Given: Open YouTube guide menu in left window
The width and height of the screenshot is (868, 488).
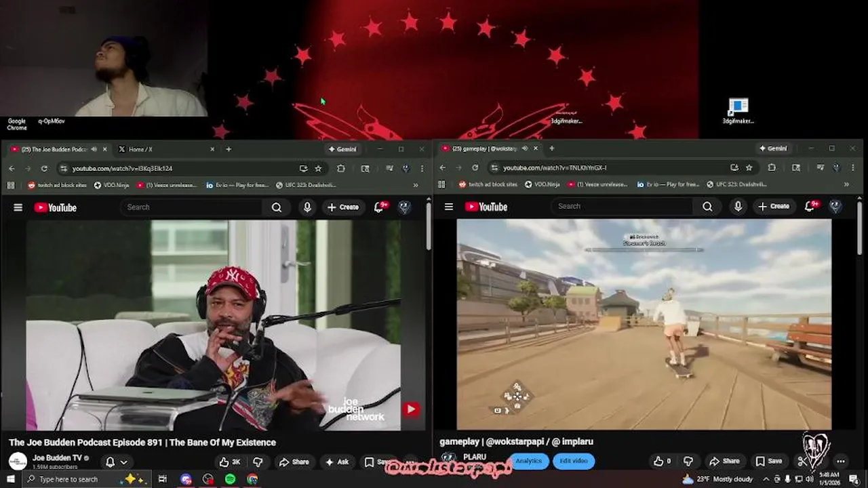Looking at the screenshot, I should pyautogui.click(x=18, y=207).
